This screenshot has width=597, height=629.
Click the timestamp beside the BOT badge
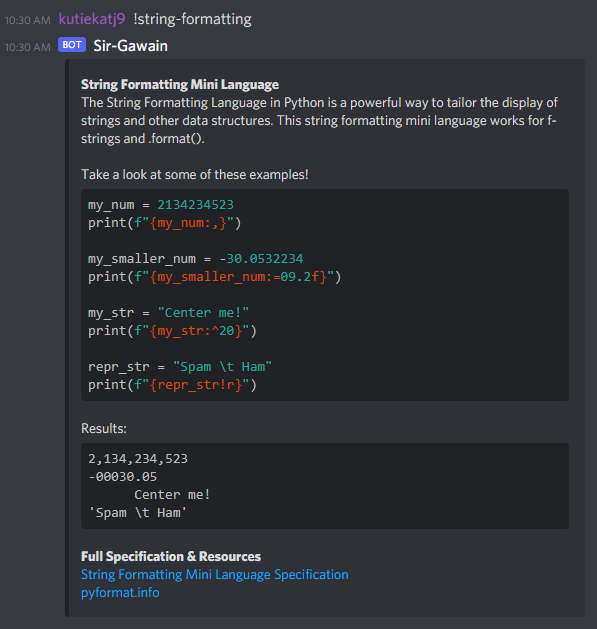coord(28,47)
